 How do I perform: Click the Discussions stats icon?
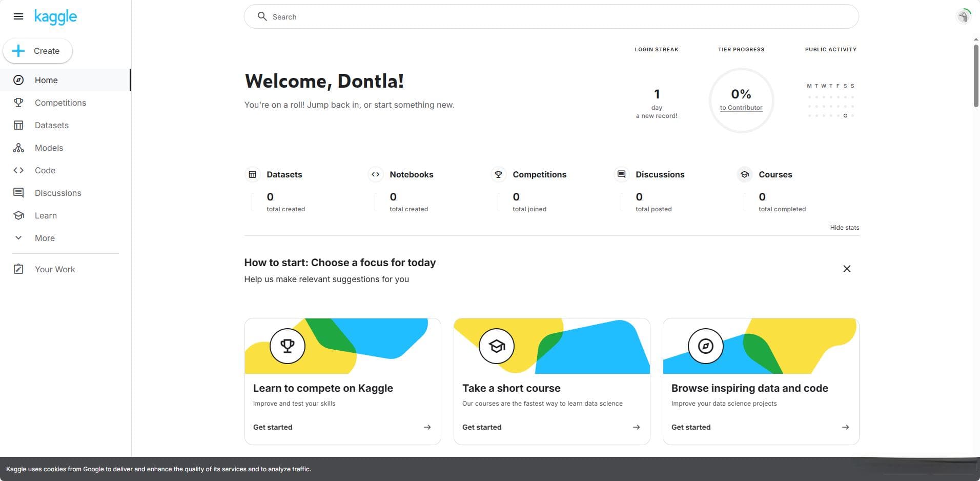[621, 174]
